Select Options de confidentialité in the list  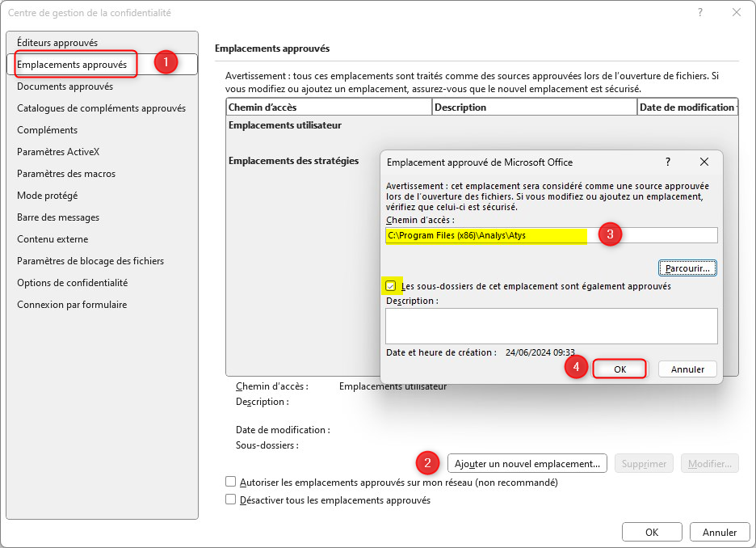click(x=72, y=282)
